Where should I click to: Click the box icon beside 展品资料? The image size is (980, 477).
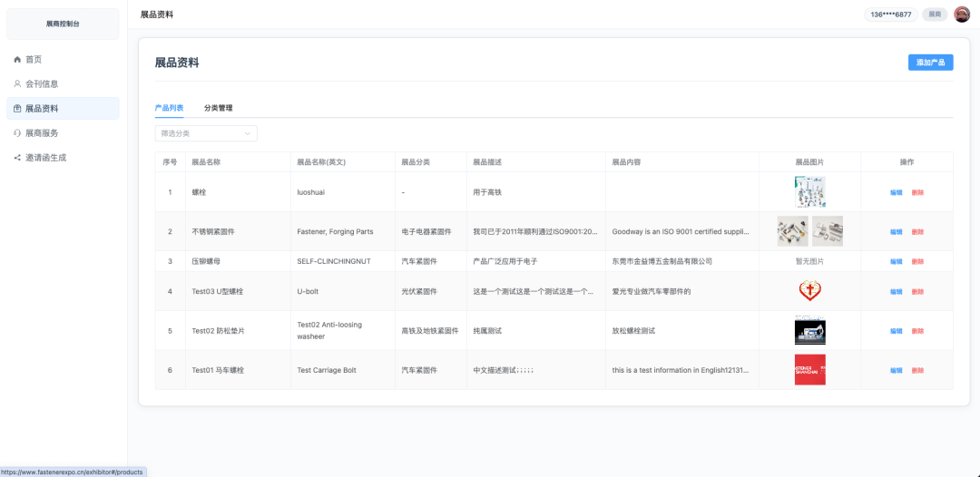point(17,108)
